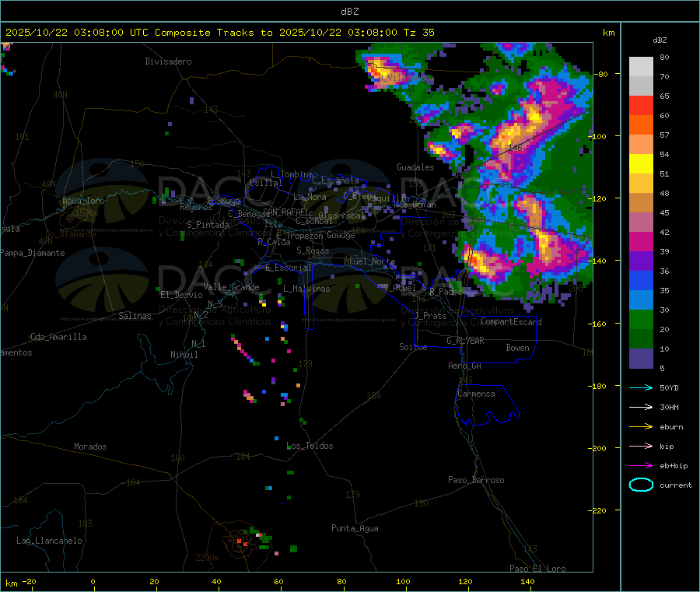Click the 'Carmensa' map label
700x592 pixels.
point(476,394)
